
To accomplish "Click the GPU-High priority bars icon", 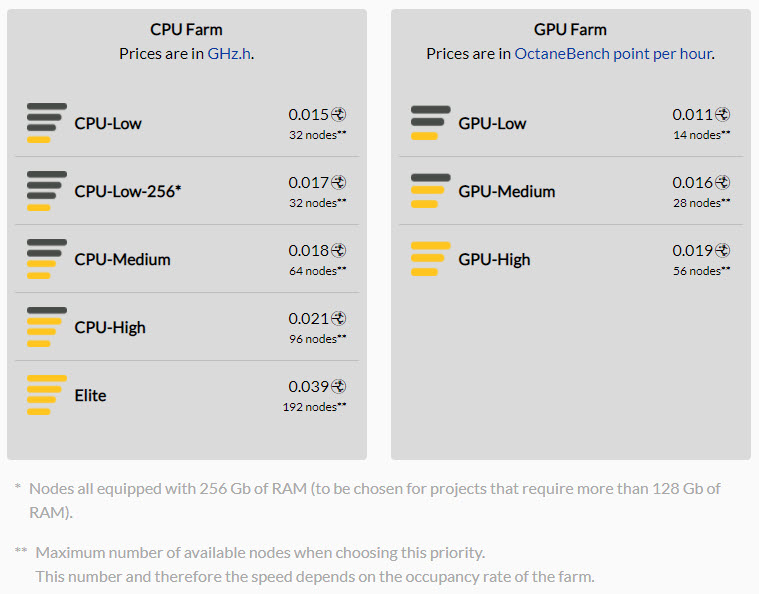I will pyautogui.click(x=430, y=259).
